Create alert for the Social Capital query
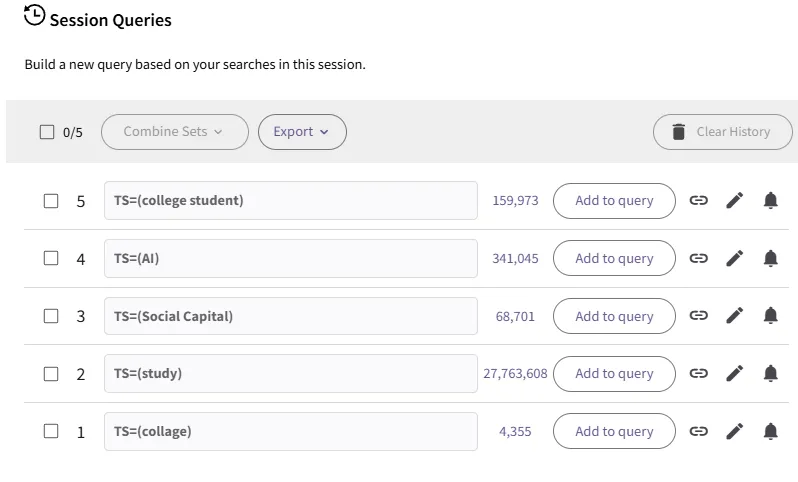Viewport: 798px width, 482px height. pyautogui.click(x=770, y=316)
